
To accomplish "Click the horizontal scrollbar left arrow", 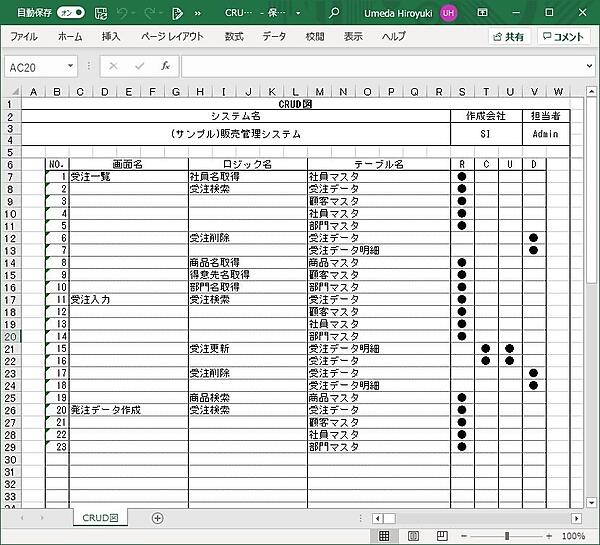I will click(x=378, y=519).
